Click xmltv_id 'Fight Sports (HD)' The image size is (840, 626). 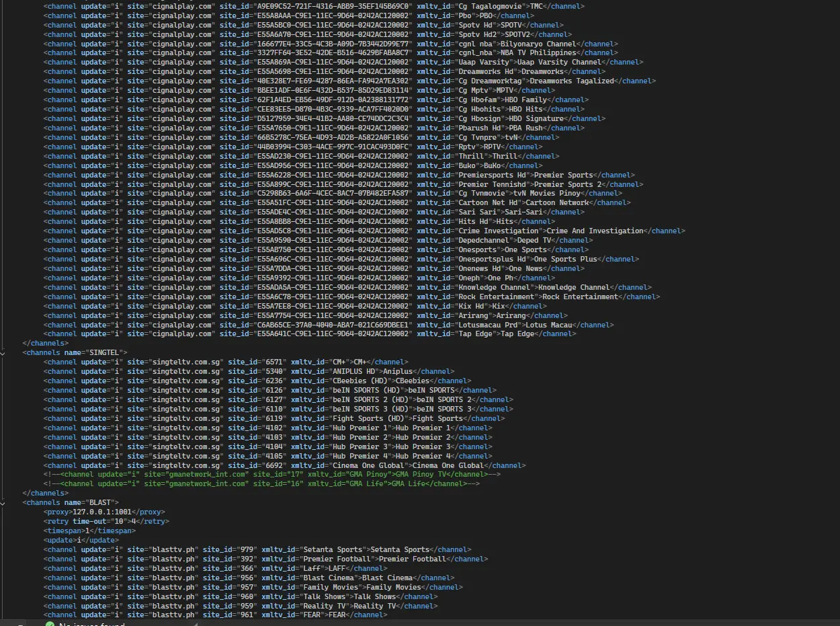[x=368, y=418]
